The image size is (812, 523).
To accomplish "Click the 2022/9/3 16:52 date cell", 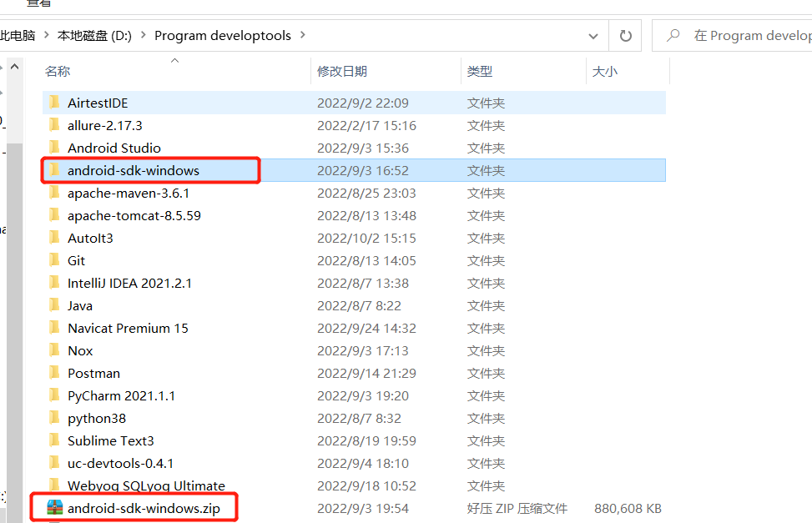I will pyautogui.click(x=363, y=170).
